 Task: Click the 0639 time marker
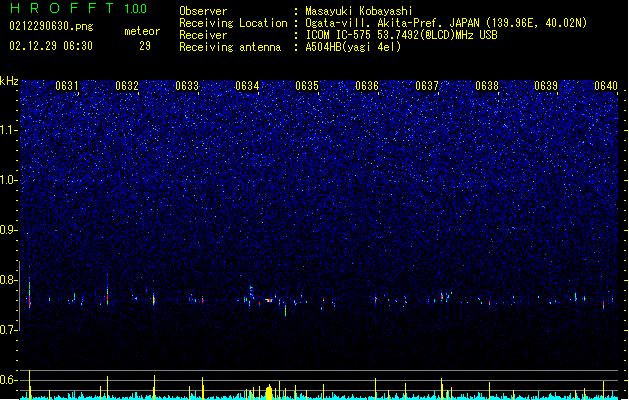(546, 86)
